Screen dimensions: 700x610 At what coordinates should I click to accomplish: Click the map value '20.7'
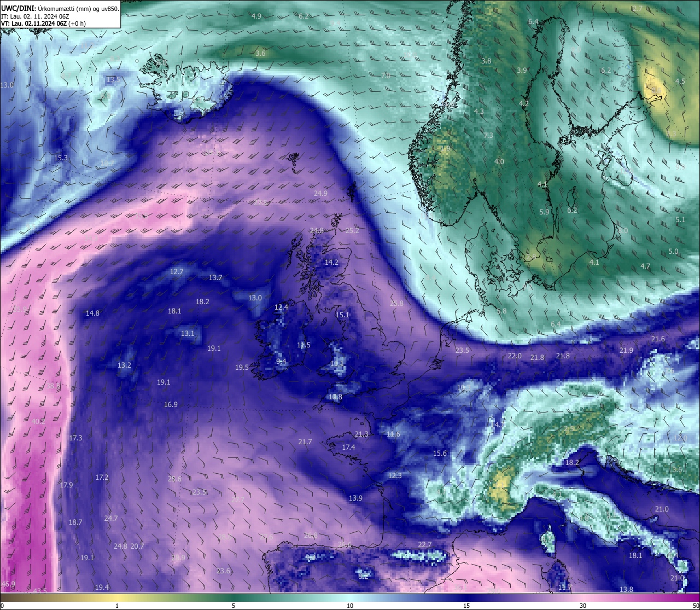pyautogui.click(x=137, y=547)
